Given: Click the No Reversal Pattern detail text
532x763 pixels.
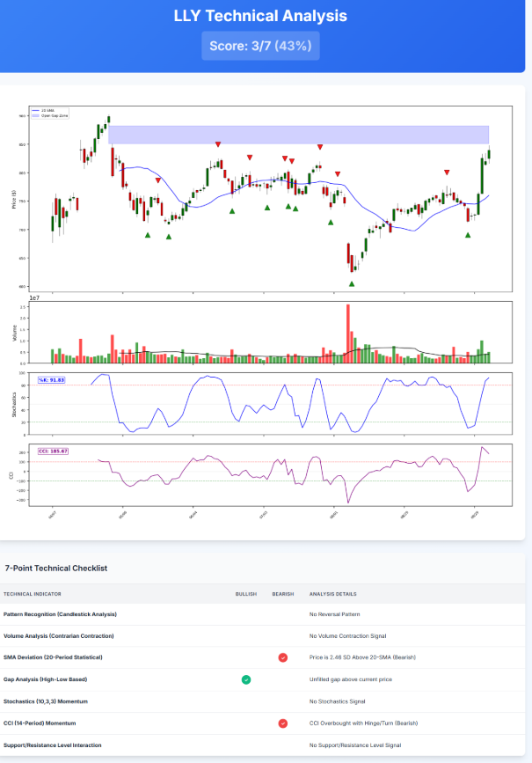Looking at the screenshot, I should tap(334, 614).
